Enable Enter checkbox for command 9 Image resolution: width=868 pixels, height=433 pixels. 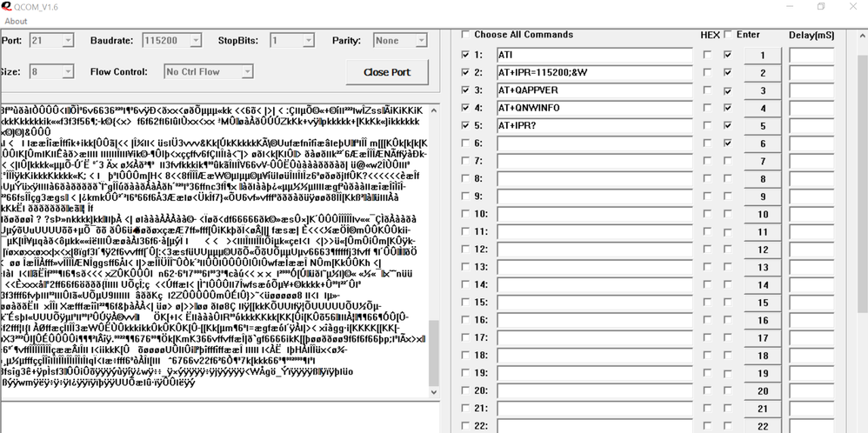[x=727, y=196]
